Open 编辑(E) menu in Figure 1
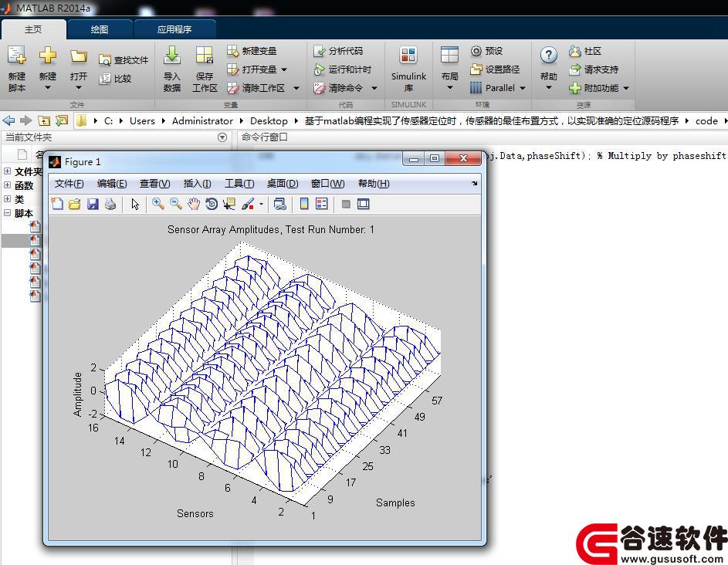 (x=112, y=184)
